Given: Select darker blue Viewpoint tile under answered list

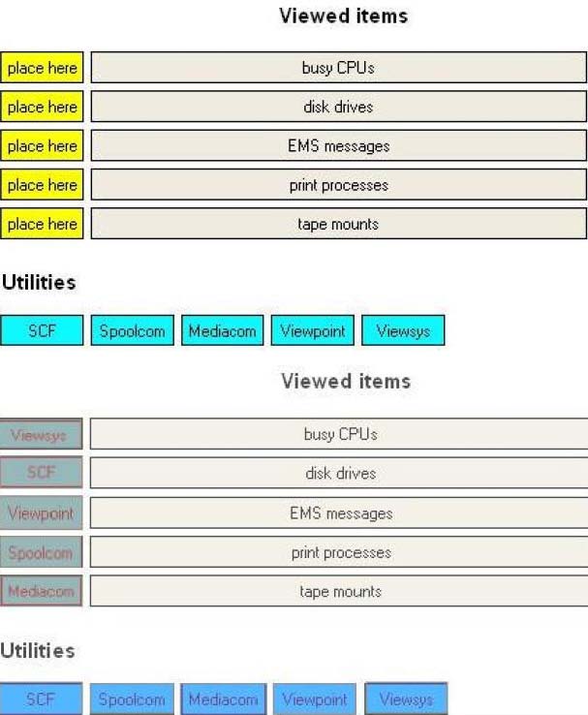Looking at the screenshot, I should 315,699.
